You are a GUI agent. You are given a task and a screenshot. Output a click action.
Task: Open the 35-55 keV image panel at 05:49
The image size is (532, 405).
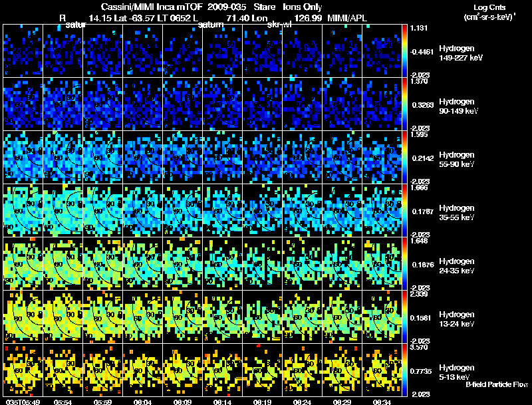click(x=23, y=210)
